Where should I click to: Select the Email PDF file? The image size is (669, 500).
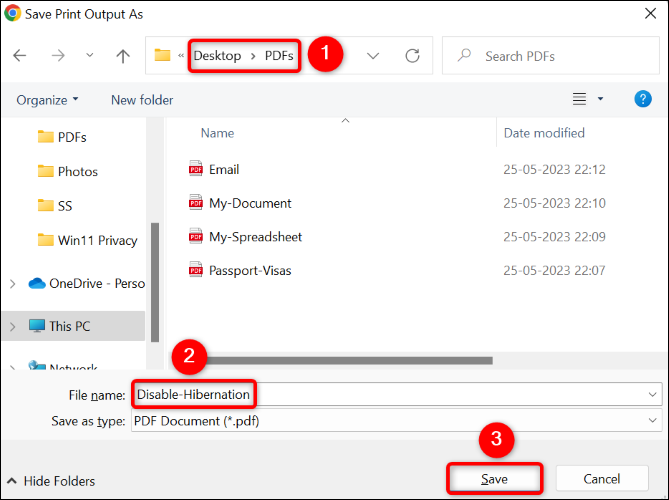224,170
